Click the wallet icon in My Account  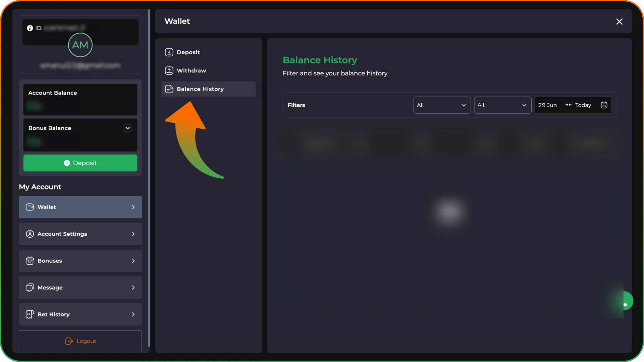[30, 207]
